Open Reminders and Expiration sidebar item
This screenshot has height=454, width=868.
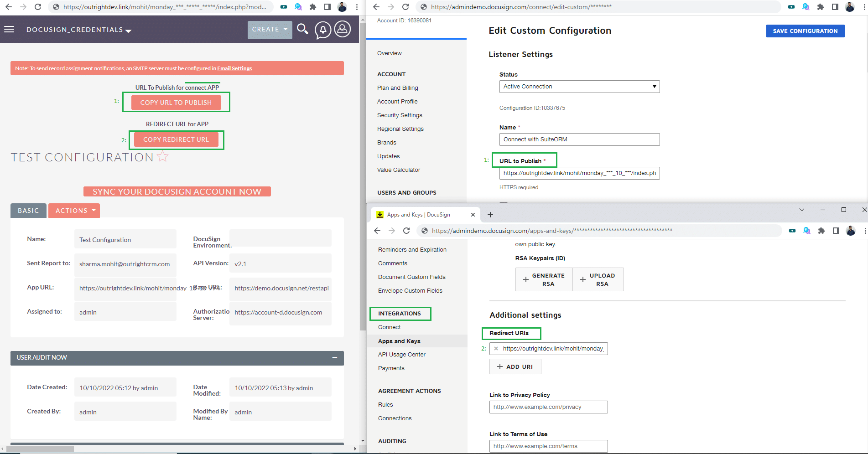tap(412, 250)
